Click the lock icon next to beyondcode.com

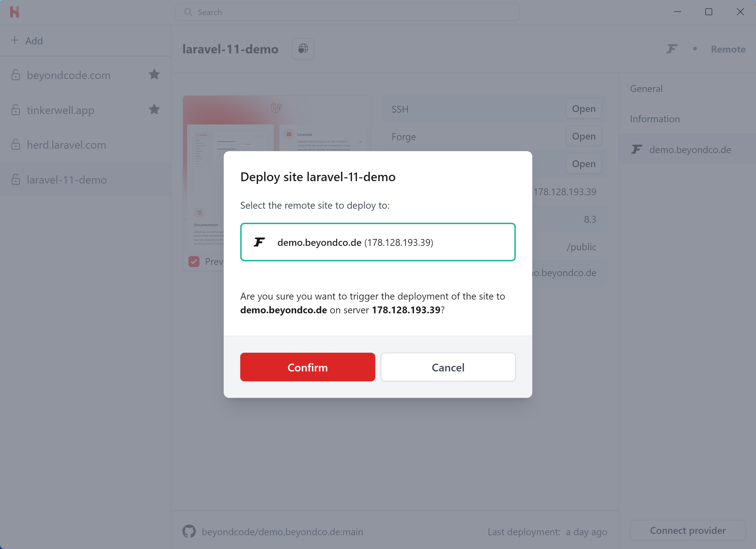[15, 75]
